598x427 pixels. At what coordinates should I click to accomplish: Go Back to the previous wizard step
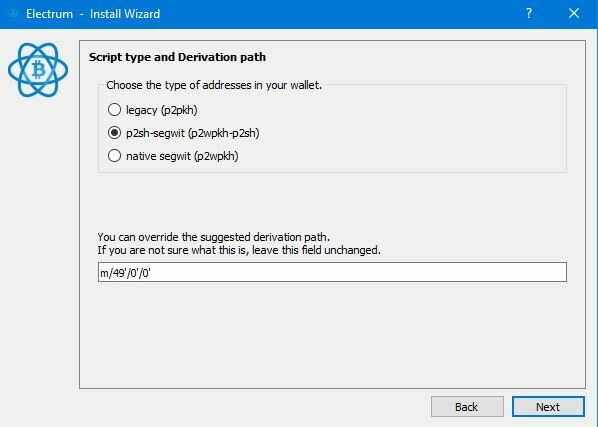pyautogui.click(x=467, y=407)
